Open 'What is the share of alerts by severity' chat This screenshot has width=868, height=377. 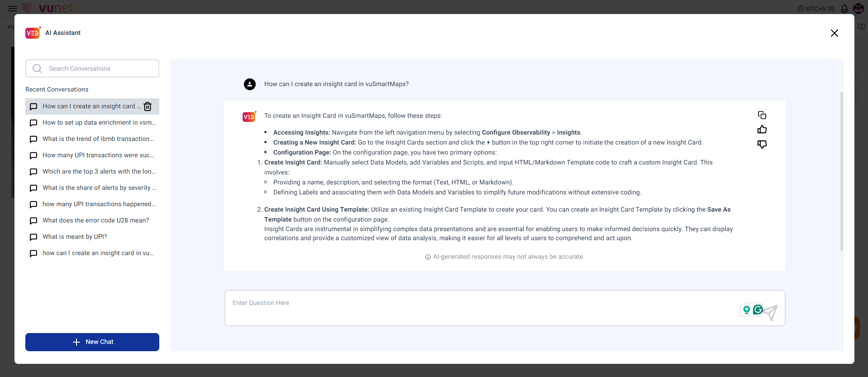point(99,188)
